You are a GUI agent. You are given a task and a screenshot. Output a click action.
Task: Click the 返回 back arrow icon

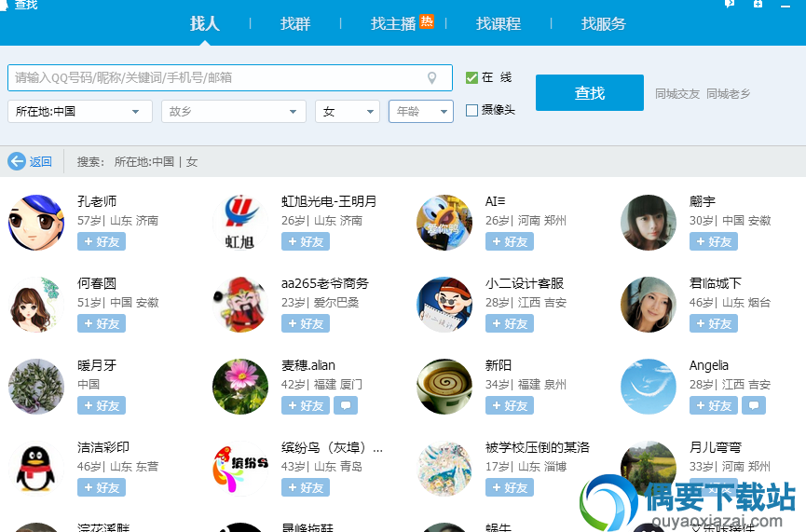coord(17,161)
